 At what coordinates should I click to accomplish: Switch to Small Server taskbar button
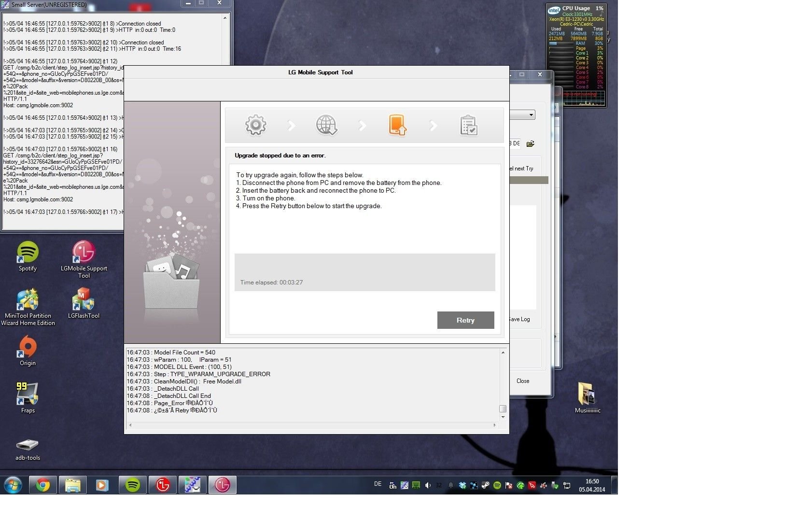click(192, 485)
